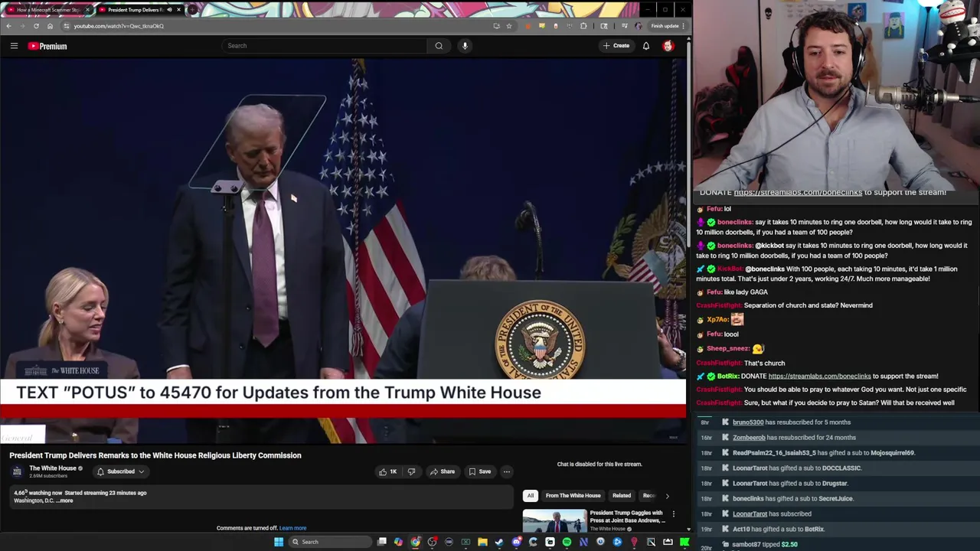Click the YouTube search box
Viewport: 980px width, 551px height.
point(325,46)
